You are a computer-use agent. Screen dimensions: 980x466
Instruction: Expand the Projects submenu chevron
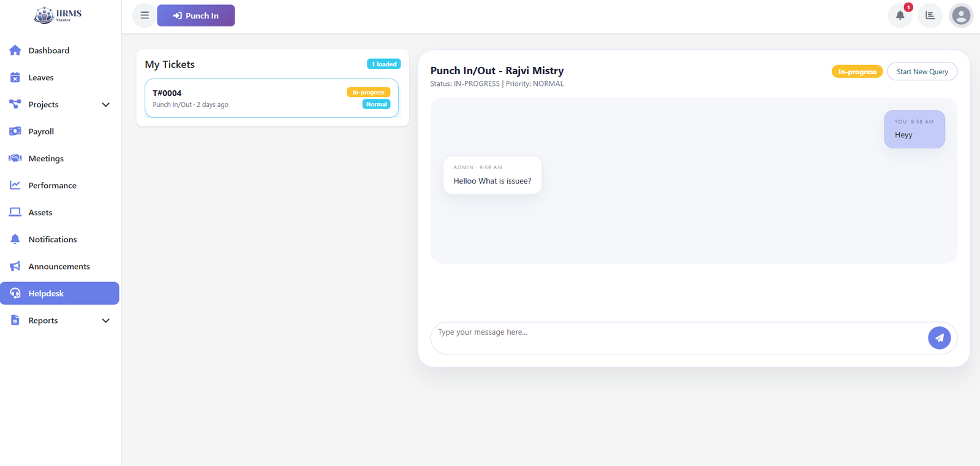(x=105, y=105)
